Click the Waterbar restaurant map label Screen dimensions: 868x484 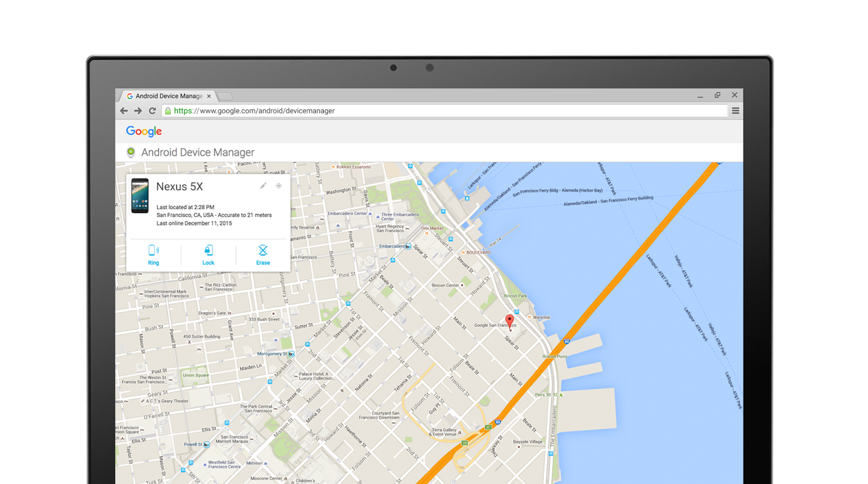541,317
